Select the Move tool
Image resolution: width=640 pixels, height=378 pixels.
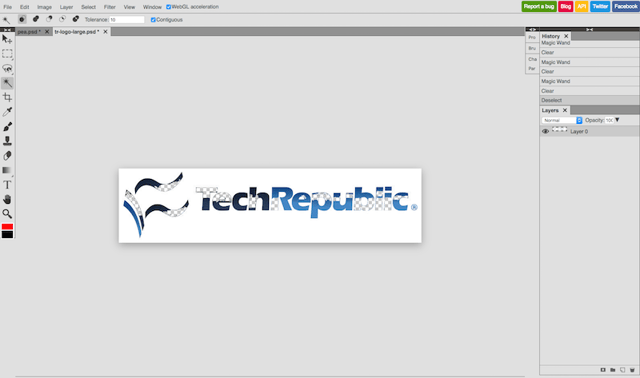click(x=7, y=39)
